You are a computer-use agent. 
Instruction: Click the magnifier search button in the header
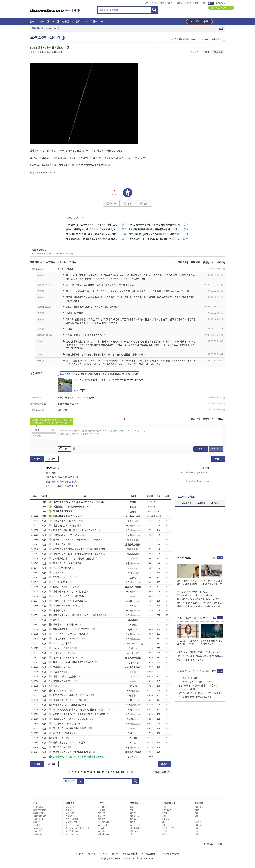154,10
